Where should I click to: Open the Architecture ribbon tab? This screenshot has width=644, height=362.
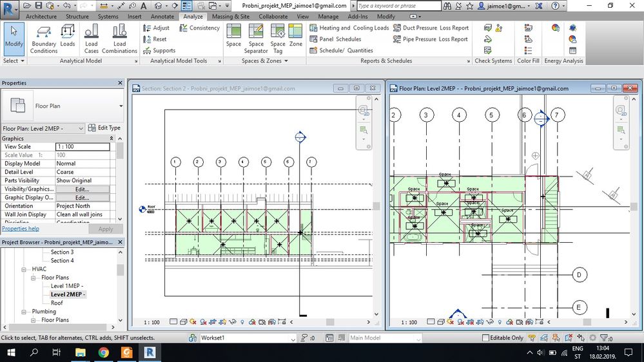point(41,16)
